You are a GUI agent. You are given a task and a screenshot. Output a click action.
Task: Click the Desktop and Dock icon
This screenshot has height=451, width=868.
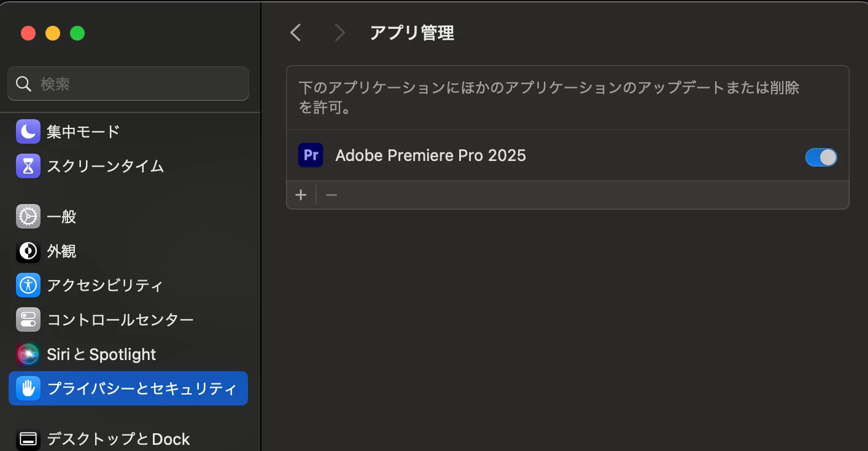coord(28,439)
